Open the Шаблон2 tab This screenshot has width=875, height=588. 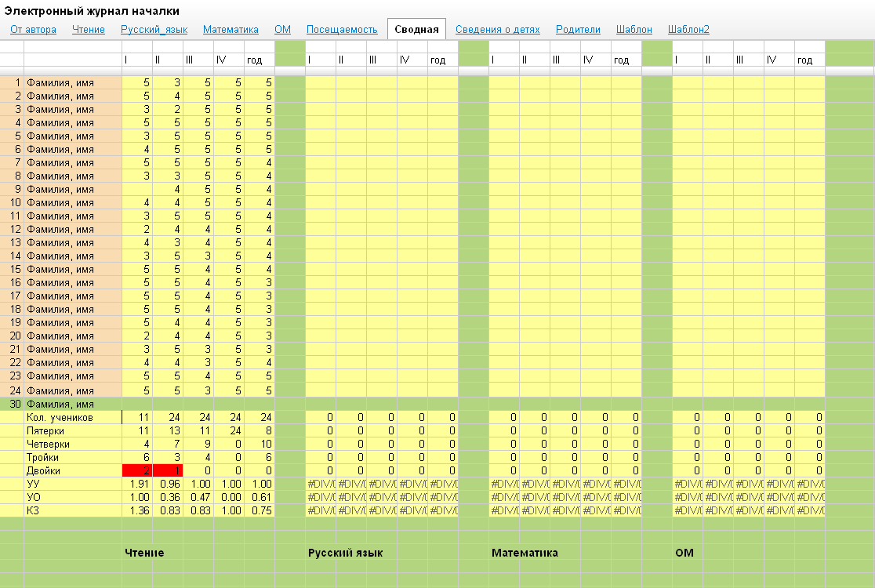click(x=688, y=30)
